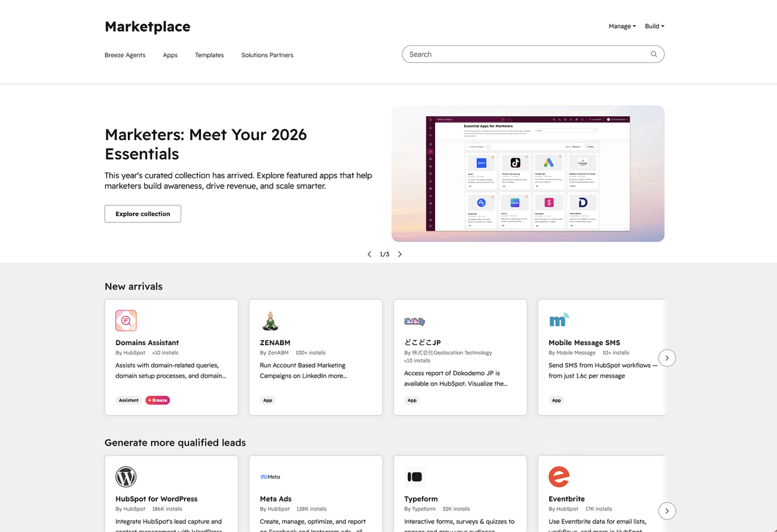Go to next hero slide
Image resolution: width=777 pixels, height=532 pixels.
(x=400, y=254)
